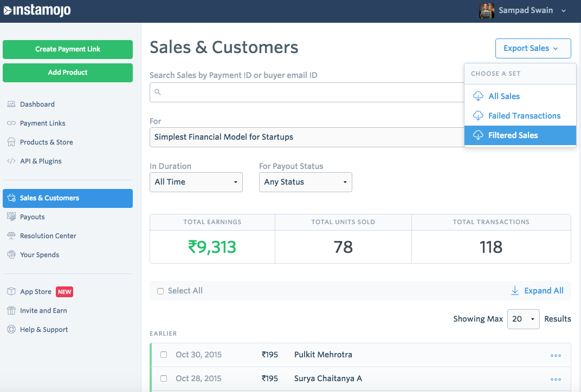This screenshot has height=392, width=581.
Task: Click Expand All link
Action: pos(537,291)
